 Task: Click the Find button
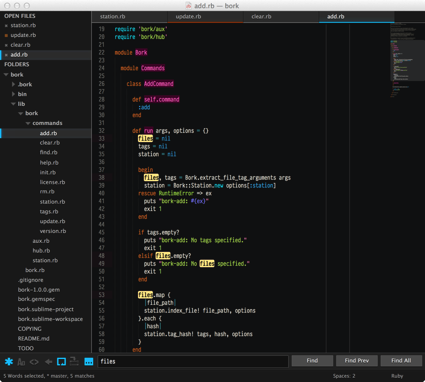[312, 361]
